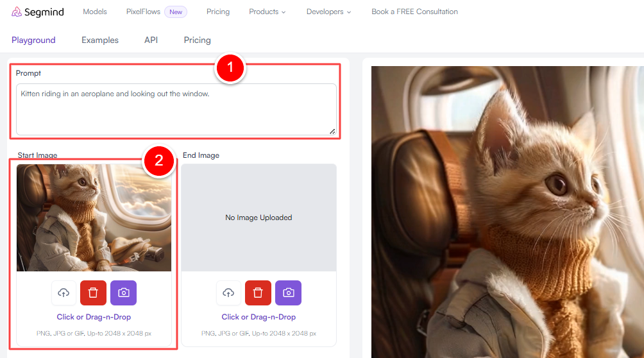The width and height of the screenshot is (644, 358).
Task: Click Book a FREE Consultation link
Action: click(x=414, y=12)
